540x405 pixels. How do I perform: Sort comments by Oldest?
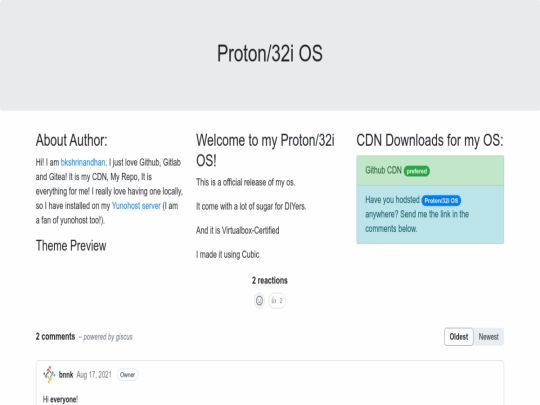coord(459,336)
